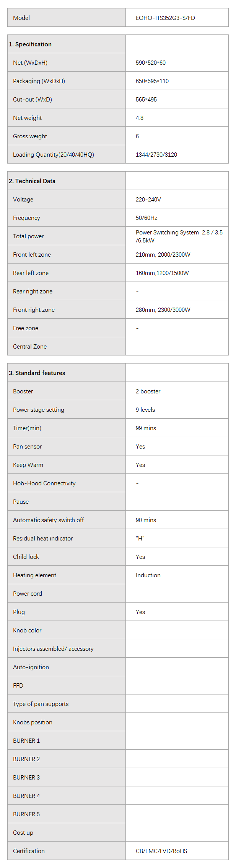Click the Automatic safety switch off '90 mins' value

(146, 520)
